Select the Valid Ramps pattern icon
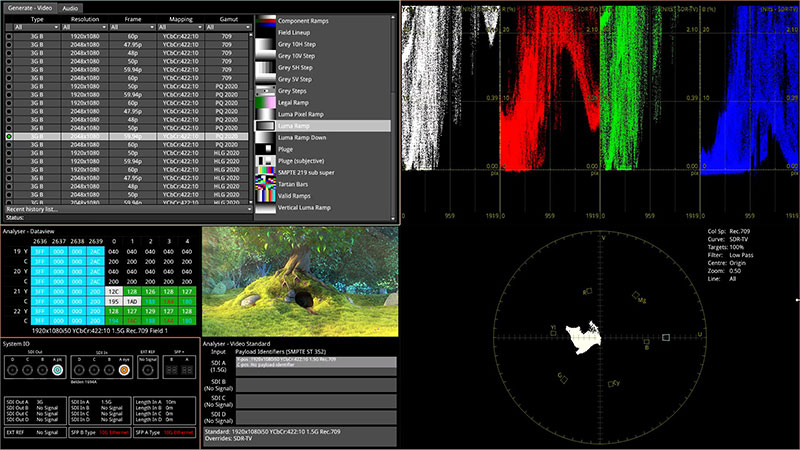Screen dimensions: 800x450 pos(266,198)
